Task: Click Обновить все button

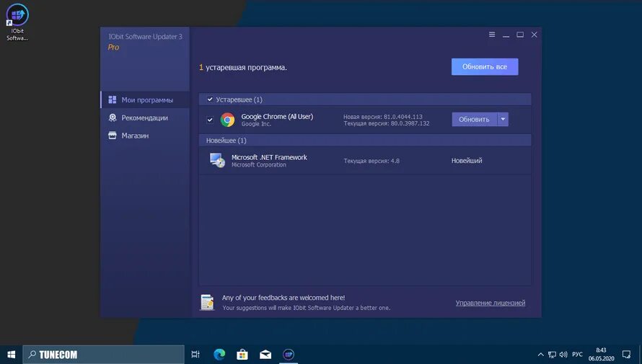Action: click(485, 66)
